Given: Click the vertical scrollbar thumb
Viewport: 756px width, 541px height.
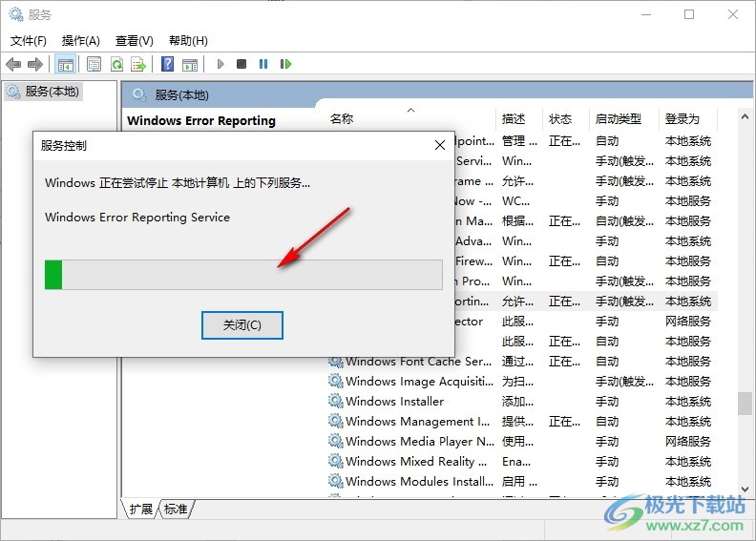Looking at the screenshot, I should click(x=745, y=404).
